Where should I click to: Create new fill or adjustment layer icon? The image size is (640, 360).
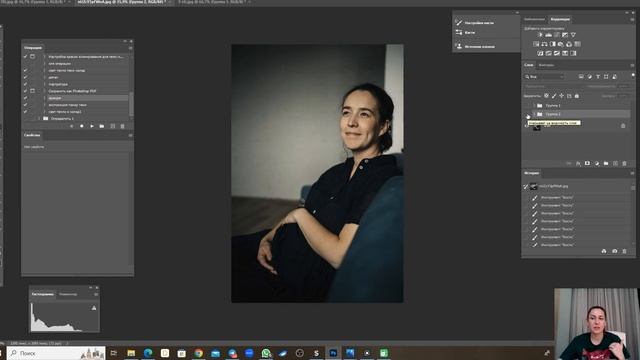coord(597,163)
